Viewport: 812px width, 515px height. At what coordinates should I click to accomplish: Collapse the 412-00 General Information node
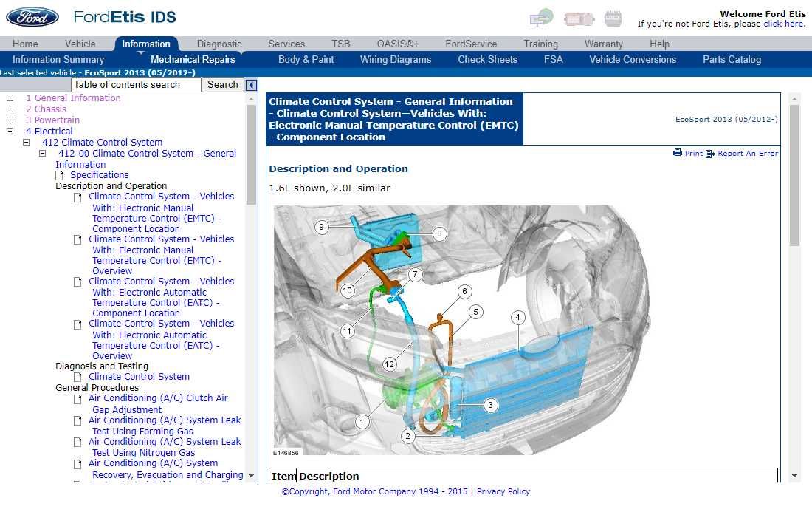(x=43, y=154)
